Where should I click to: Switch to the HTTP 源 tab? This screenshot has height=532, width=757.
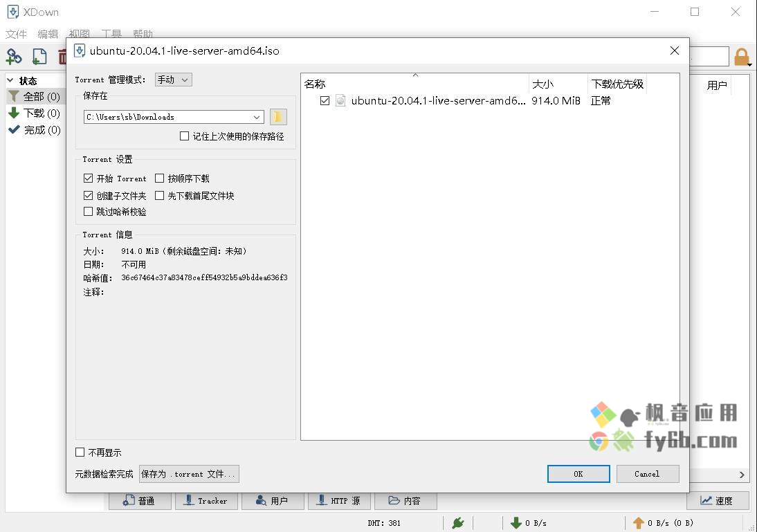(x=339, y=501)
